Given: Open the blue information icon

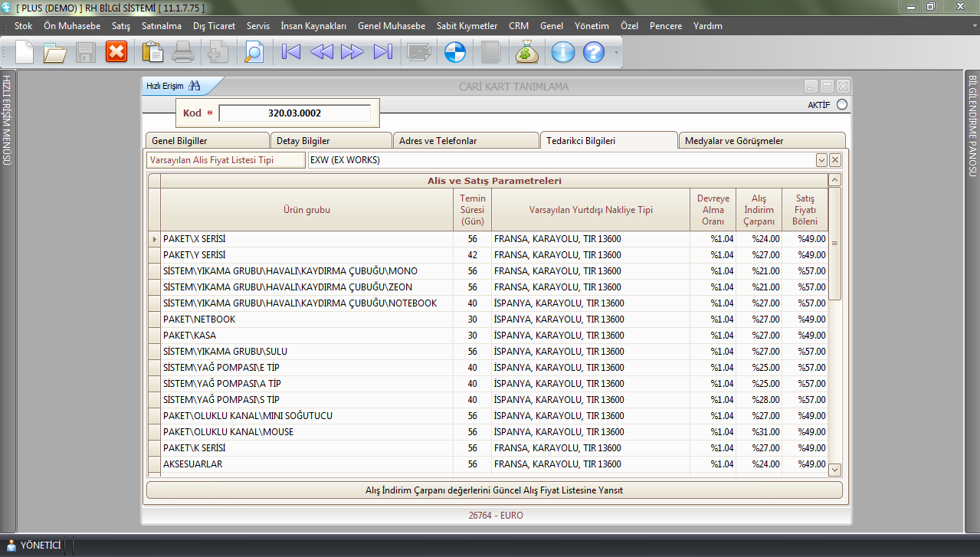Looking at the screenshot, I should click(563, 52).
